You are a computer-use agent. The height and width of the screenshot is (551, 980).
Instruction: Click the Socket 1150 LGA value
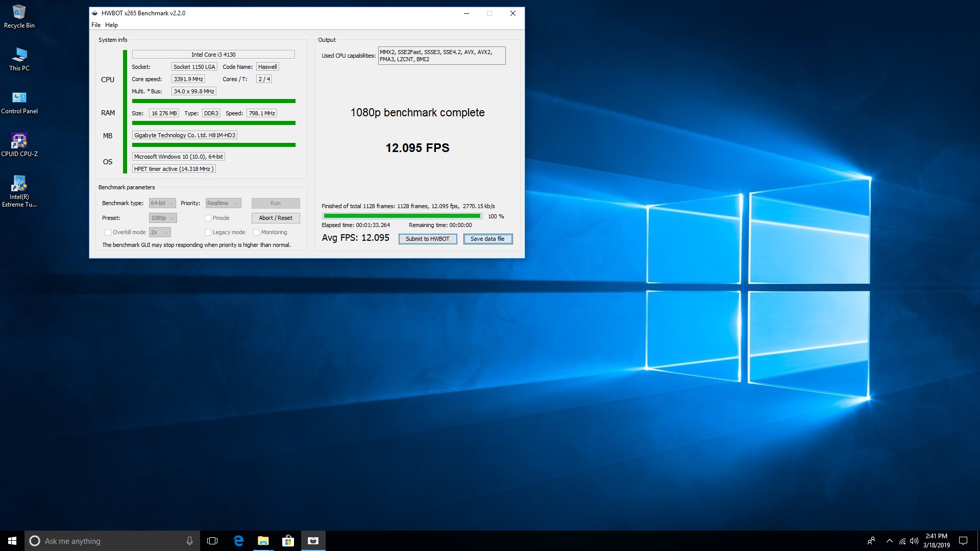[x=194, y=67]
